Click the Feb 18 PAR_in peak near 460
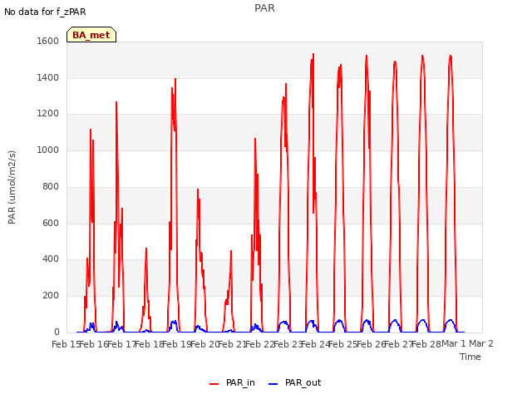532x399 pixels. point(146,249)
